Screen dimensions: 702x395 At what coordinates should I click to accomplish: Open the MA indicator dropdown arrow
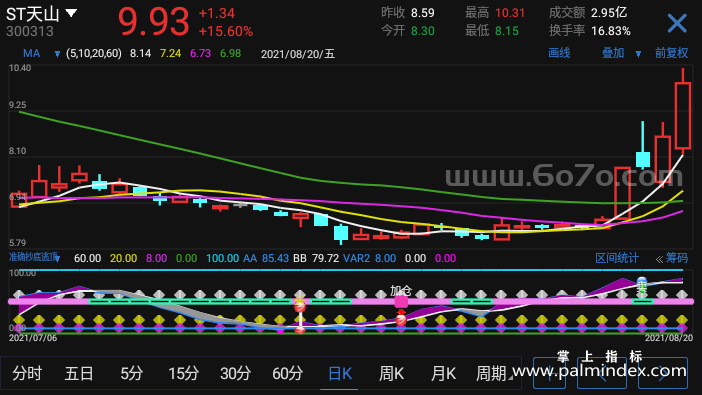pos(57,54)
